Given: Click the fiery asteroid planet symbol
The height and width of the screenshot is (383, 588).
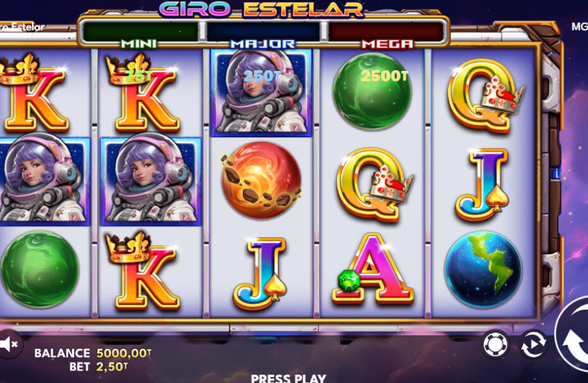Looking at the screenshot, I should [261, 180].
